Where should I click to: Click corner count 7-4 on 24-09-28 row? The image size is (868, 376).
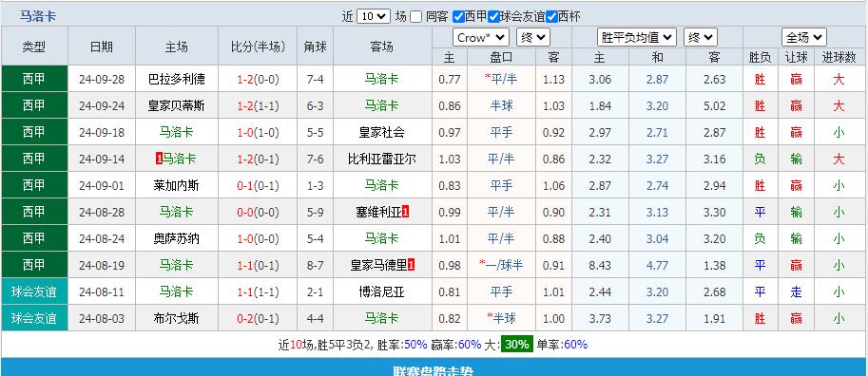pos(315,79)
